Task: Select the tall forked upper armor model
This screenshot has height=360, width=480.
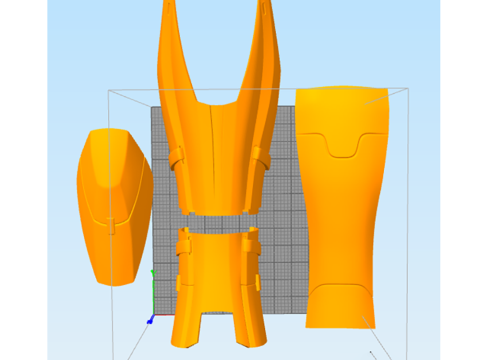Action: (x=218, y=107)
